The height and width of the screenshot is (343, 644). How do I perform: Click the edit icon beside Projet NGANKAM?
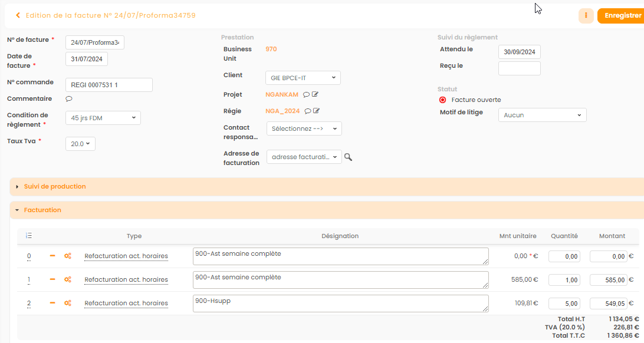(316, 94)
